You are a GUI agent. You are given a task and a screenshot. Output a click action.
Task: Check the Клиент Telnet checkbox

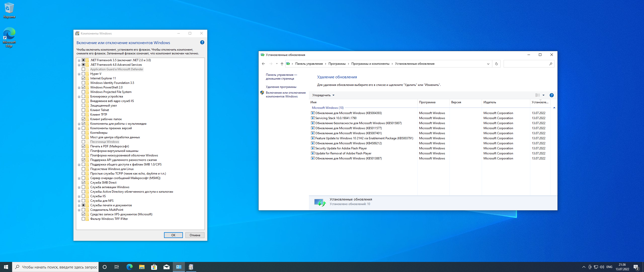pyautogui.click(x=83, y=110)
